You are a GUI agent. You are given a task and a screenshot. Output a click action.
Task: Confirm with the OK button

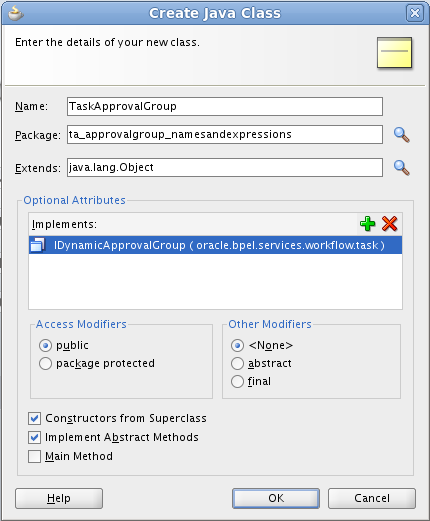pyautogui.click(x=276, y=498)
